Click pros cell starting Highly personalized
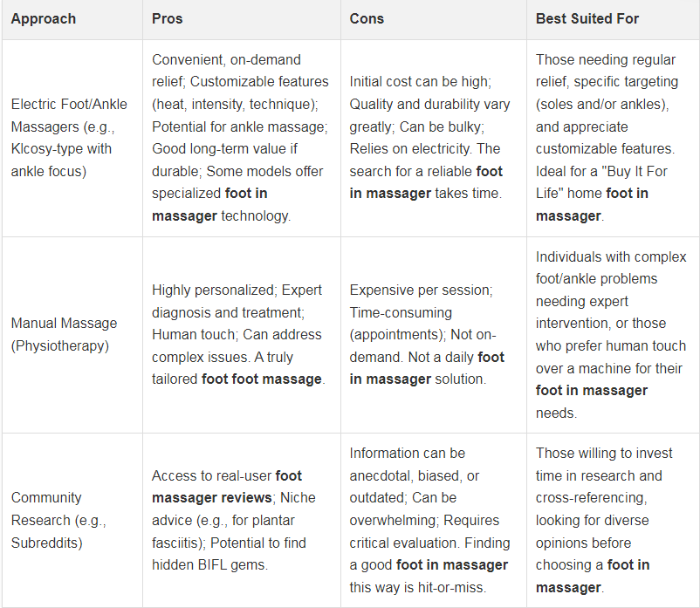The image size is (700, 608). (238, 335)
